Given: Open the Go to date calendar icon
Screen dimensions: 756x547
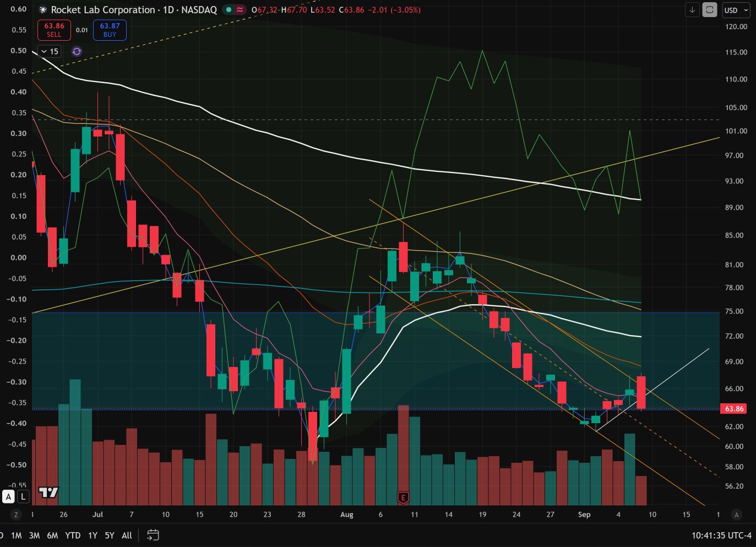Looking at the screenshot, I should point(153,535).
